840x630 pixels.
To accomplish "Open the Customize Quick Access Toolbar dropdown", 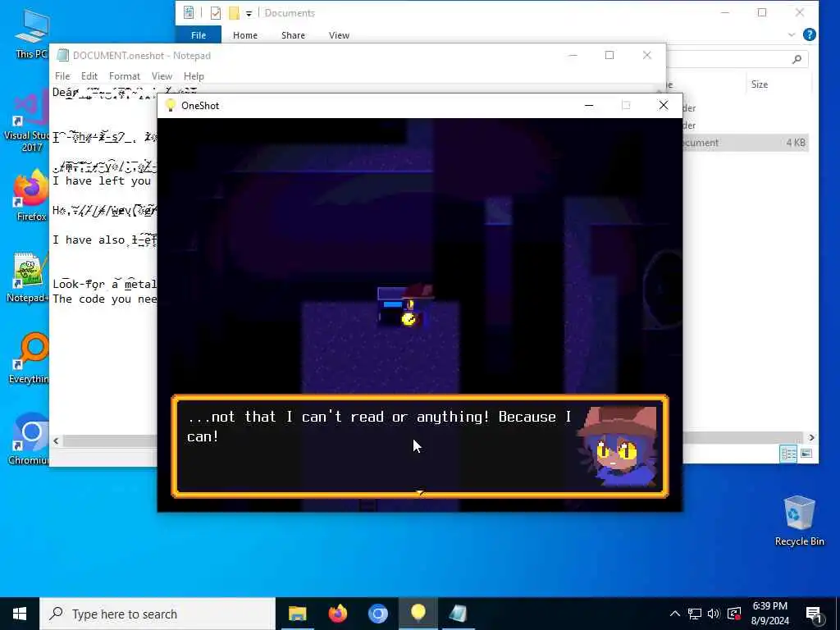I will pyautogui.click(x=249, y=13).
